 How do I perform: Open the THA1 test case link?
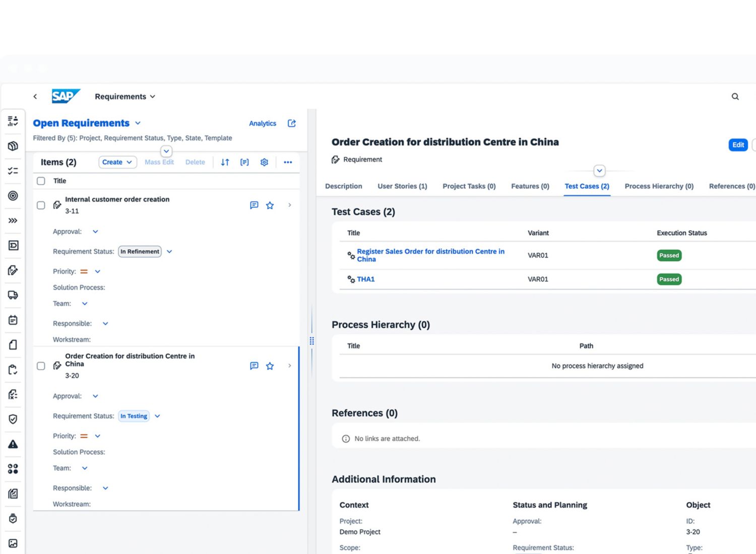click(366, 280)
